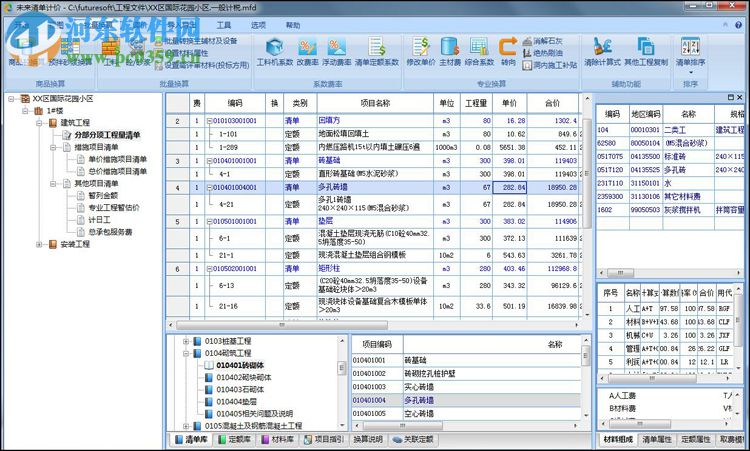Open the 工具 menu
The width and height of the screenshot is (750, 451).
[223, 25]
